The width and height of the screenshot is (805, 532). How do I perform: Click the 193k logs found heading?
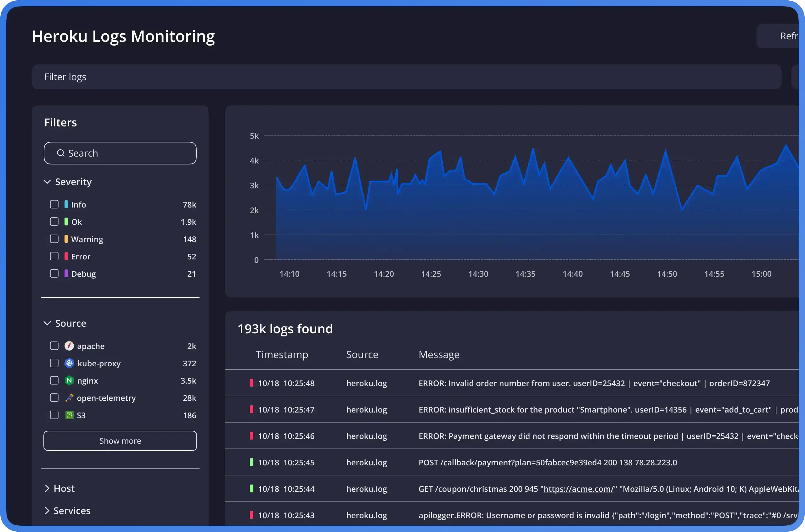[x=285, y=329]
